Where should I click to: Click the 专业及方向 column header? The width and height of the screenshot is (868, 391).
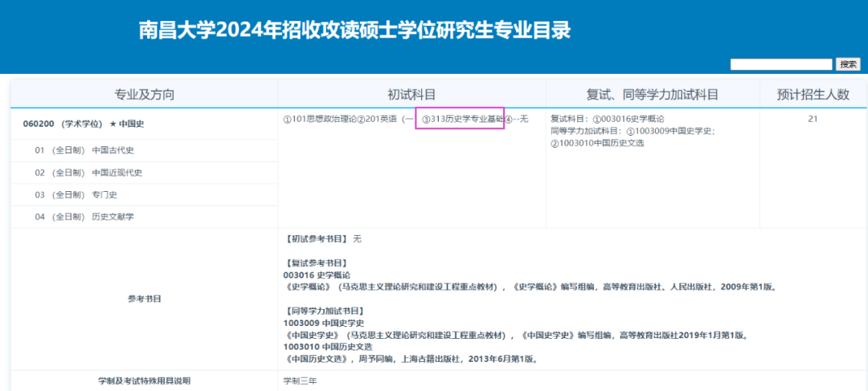[145, 95]
